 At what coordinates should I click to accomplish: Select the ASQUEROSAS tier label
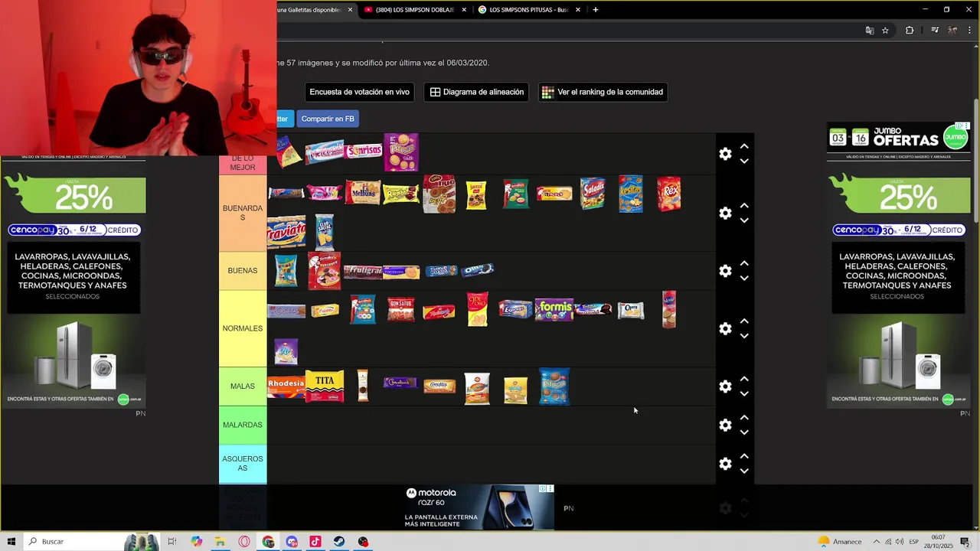tap(243, 464)
